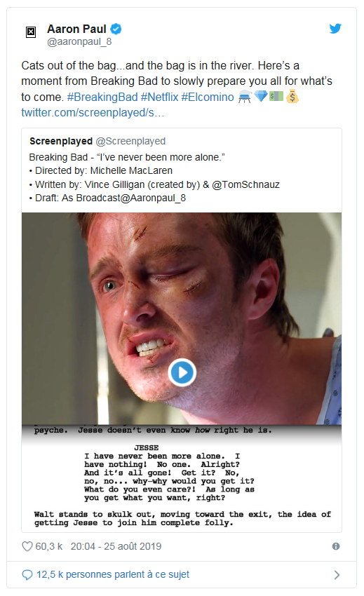Click the blue verified badge
364x596 pixels.
click(116, 29)
